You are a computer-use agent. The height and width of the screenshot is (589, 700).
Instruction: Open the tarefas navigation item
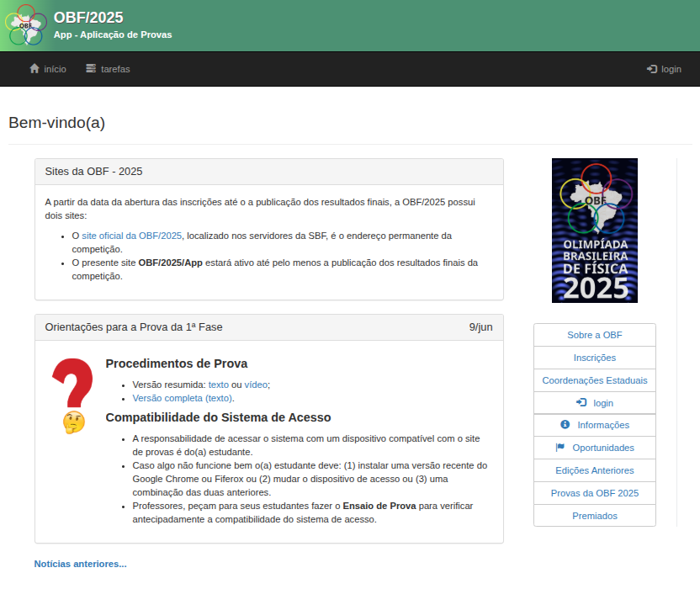[x=108, y=69]
